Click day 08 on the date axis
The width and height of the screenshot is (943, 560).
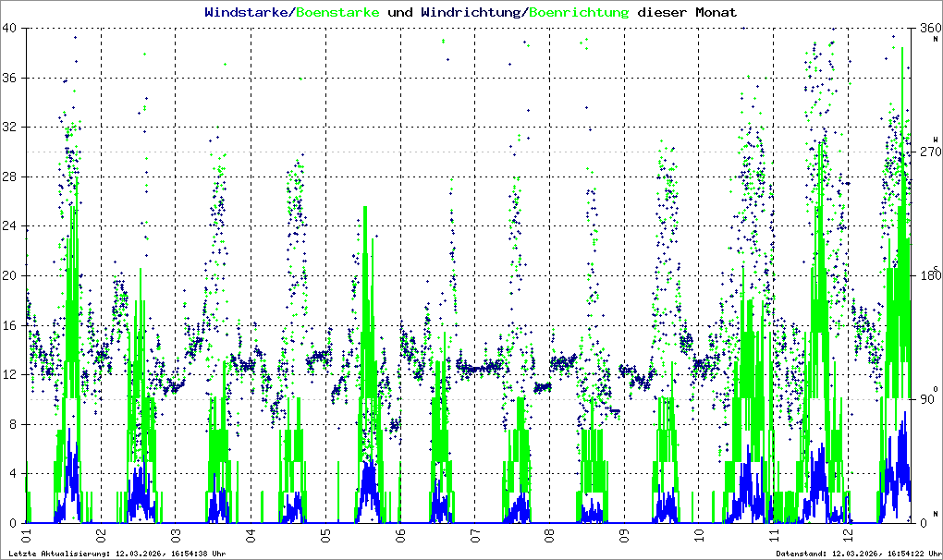[x=550, y=534]
